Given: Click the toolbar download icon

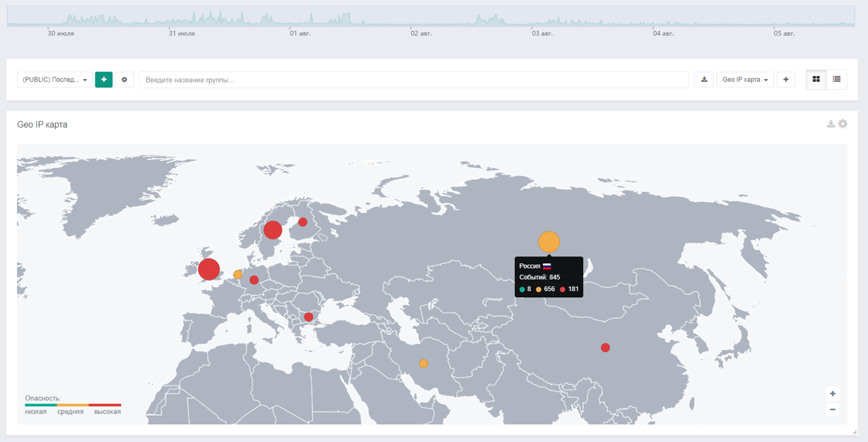Looking at the screenshot, I should point(704,80).
